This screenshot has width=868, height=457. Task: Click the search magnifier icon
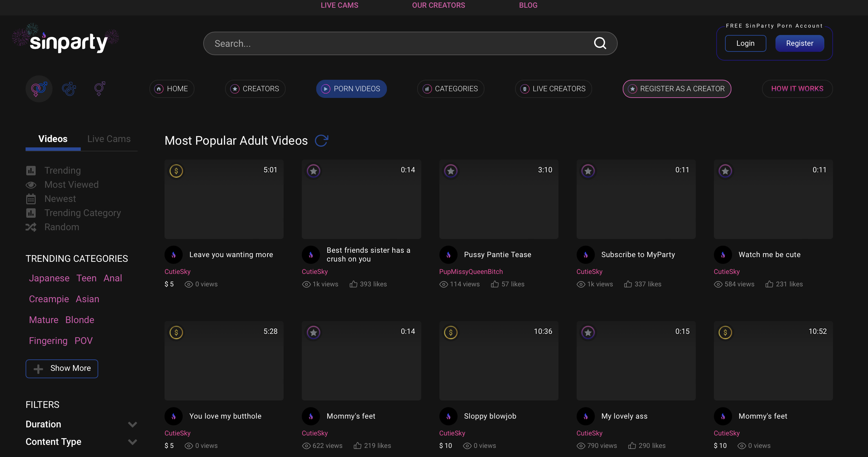600,43
